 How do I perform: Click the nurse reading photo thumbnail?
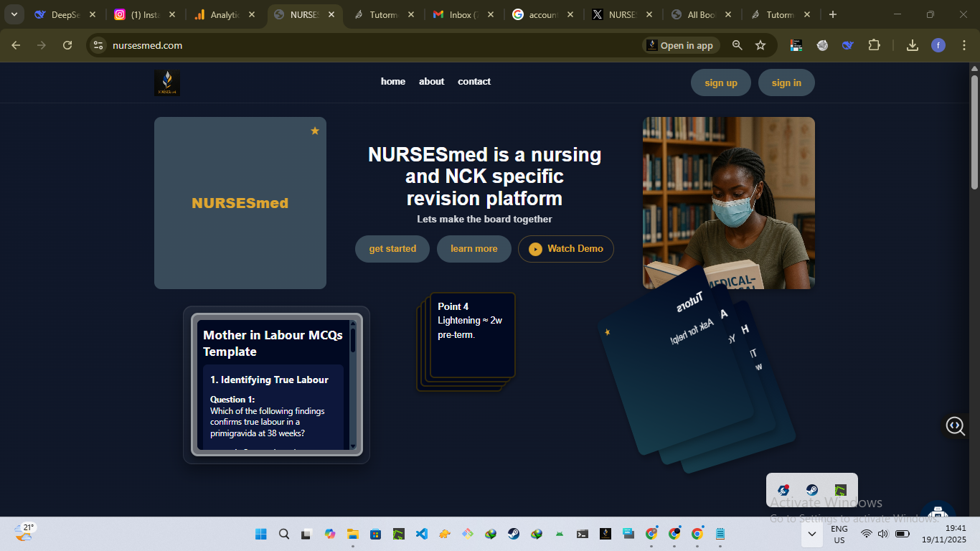click(x=728, y=203)
